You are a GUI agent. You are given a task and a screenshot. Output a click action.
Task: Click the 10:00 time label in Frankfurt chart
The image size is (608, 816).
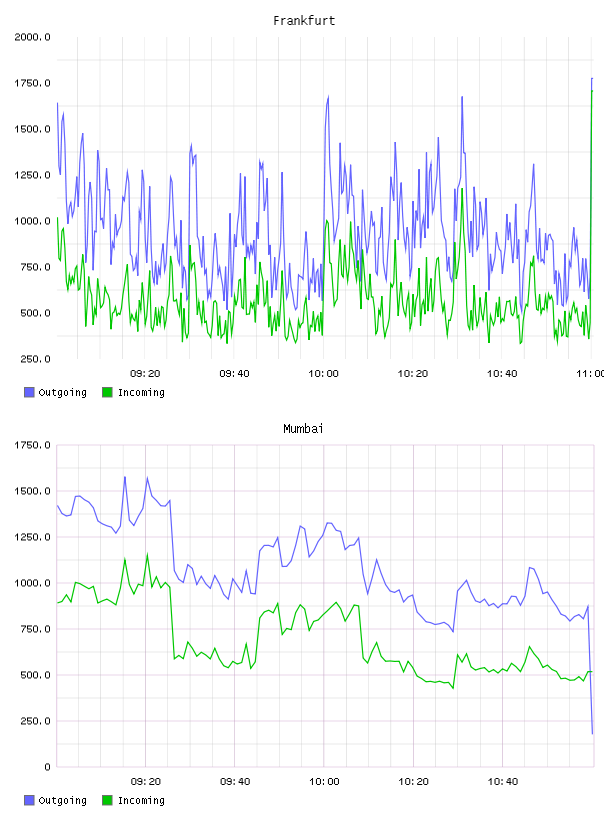tap(323, 374)
